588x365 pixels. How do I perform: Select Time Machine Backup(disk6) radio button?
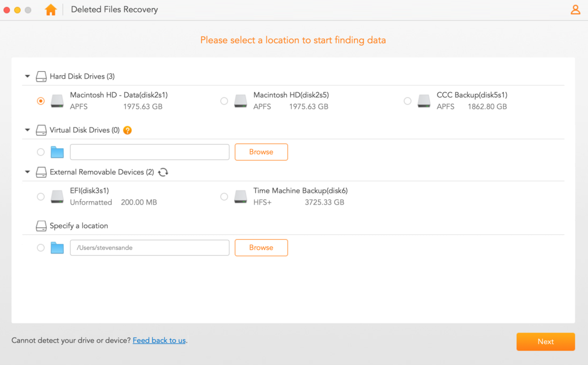(224, 197)
